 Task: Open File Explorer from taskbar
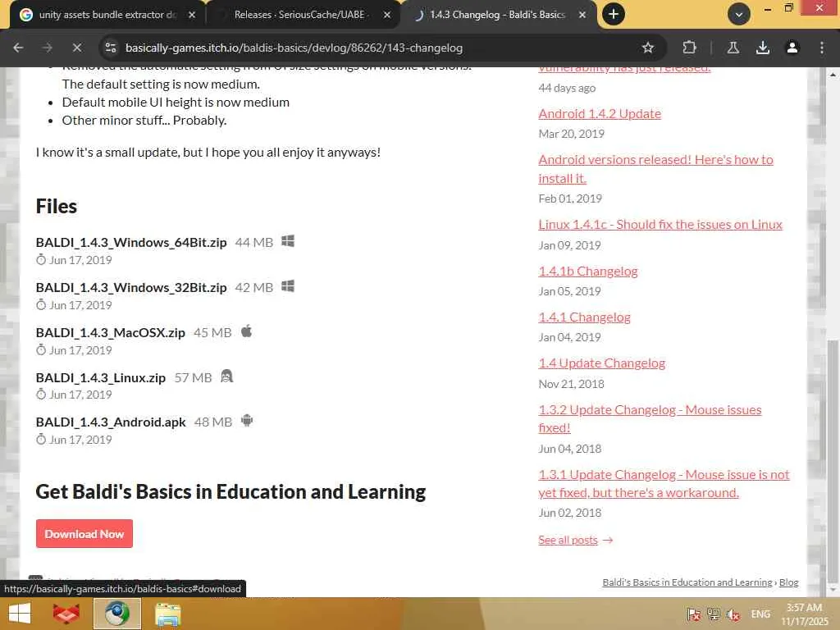168,614
